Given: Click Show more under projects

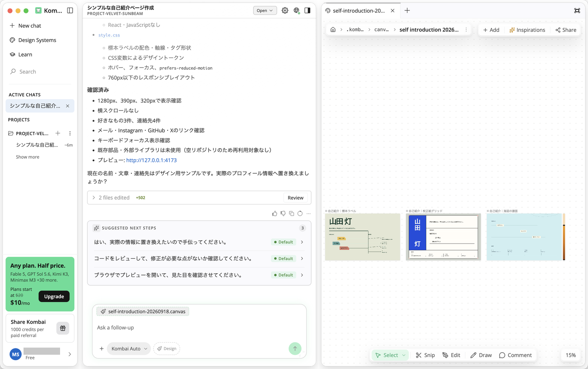Looking at the screenshot, I should (28, 157).
